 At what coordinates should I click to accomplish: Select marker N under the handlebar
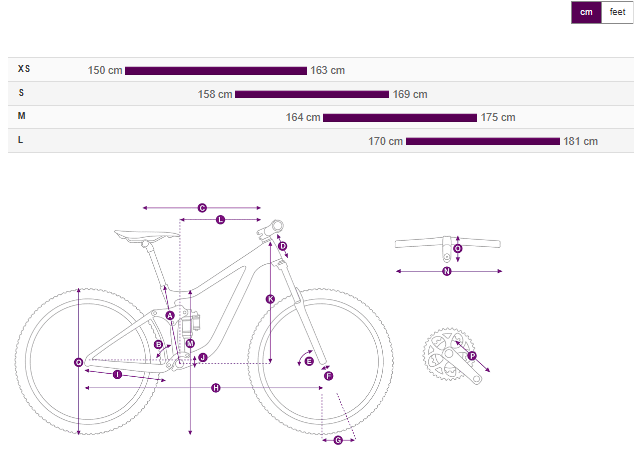(x=447, y=270)
